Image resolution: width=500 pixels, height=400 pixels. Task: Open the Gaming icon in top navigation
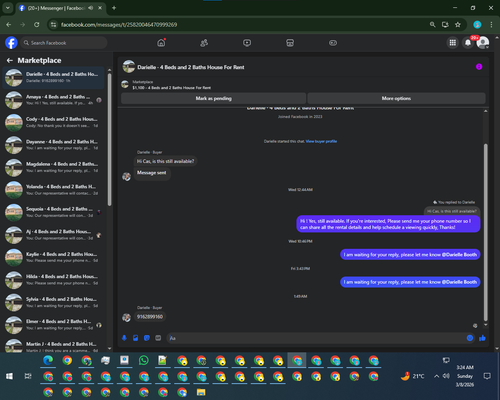(333, 43)
